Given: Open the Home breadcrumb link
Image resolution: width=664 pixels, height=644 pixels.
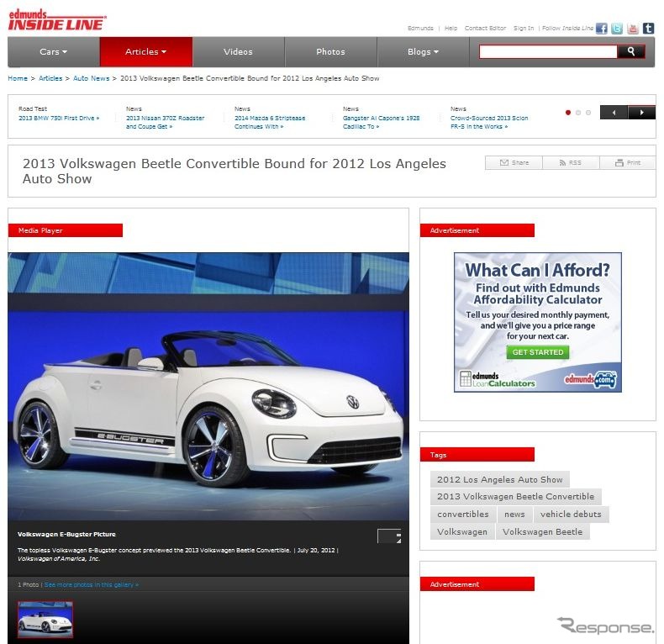Looking at the screenshot, I should tap(18, 78).
